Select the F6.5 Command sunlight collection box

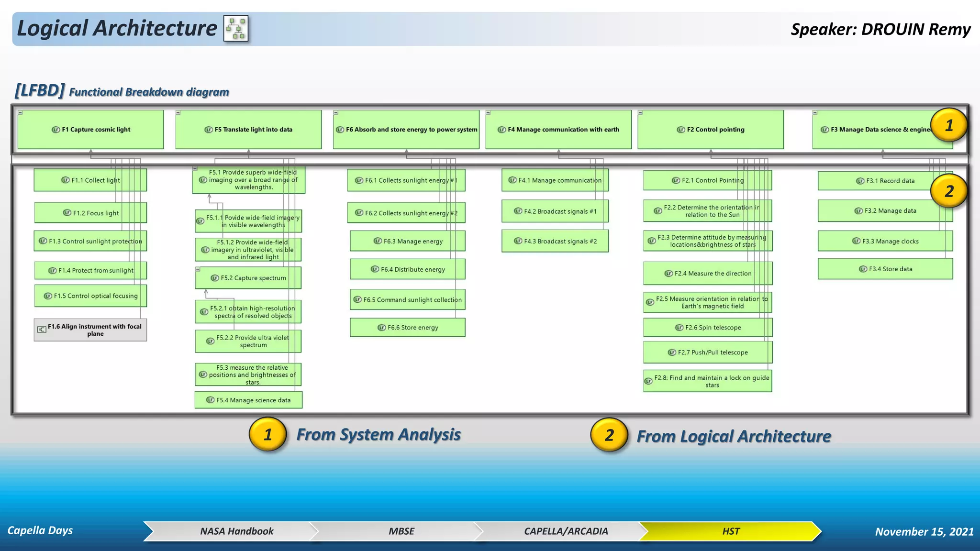408,300
